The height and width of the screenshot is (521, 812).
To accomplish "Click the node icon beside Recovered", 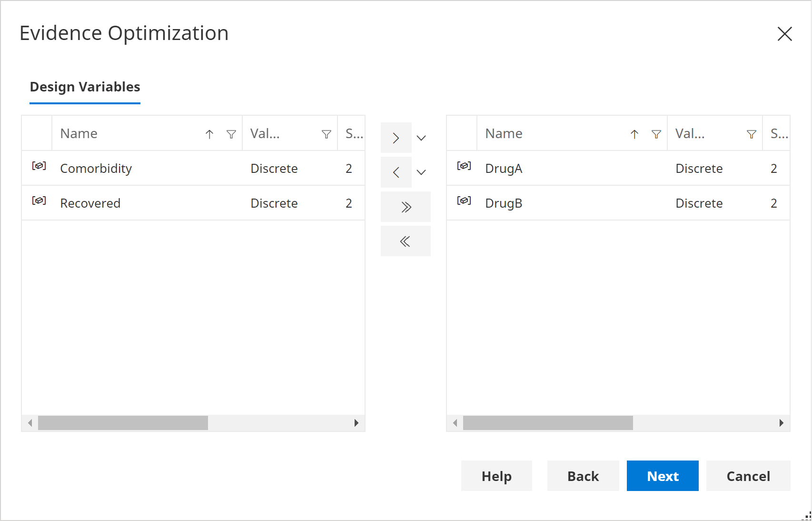I will (39, 201).
